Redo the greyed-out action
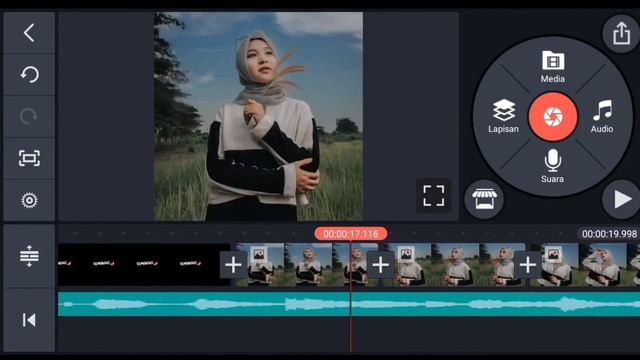The image size is (640, 360). click(29, 117)
